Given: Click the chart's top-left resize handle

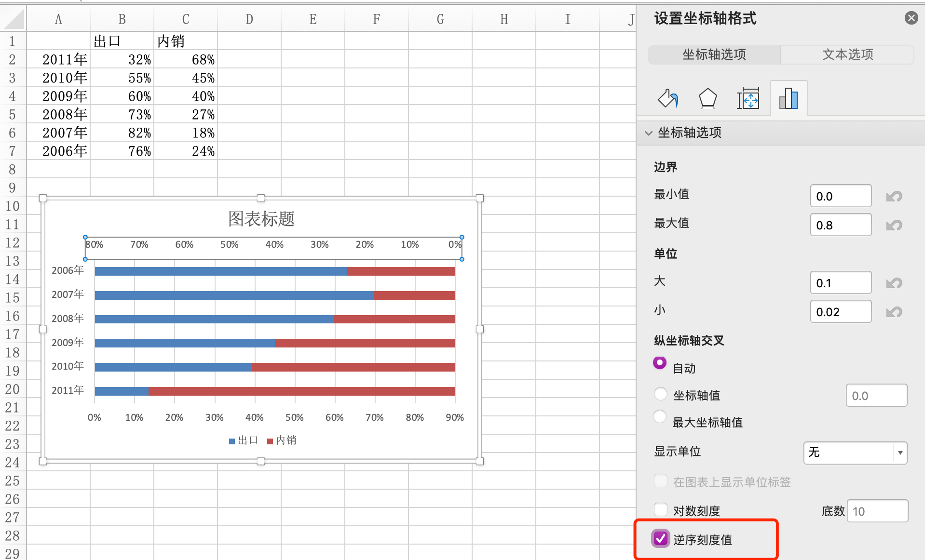Looking at the screenshot, I should [43, 198].
